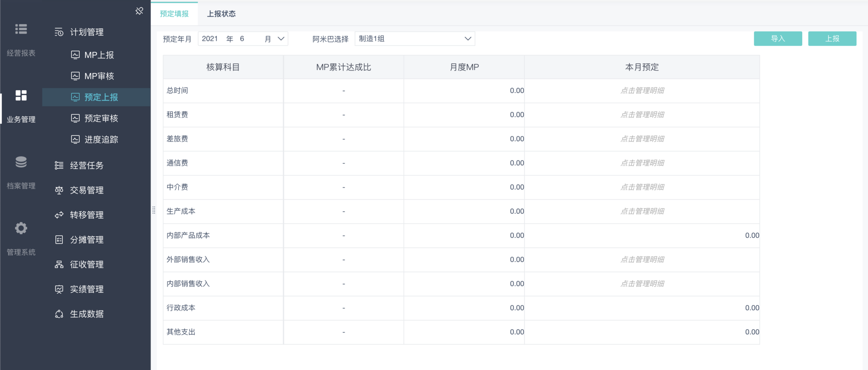This screenshot has width=868, height=370.
Task: Click the 计划管理 clock-list icon
Action: pos(59,32)
